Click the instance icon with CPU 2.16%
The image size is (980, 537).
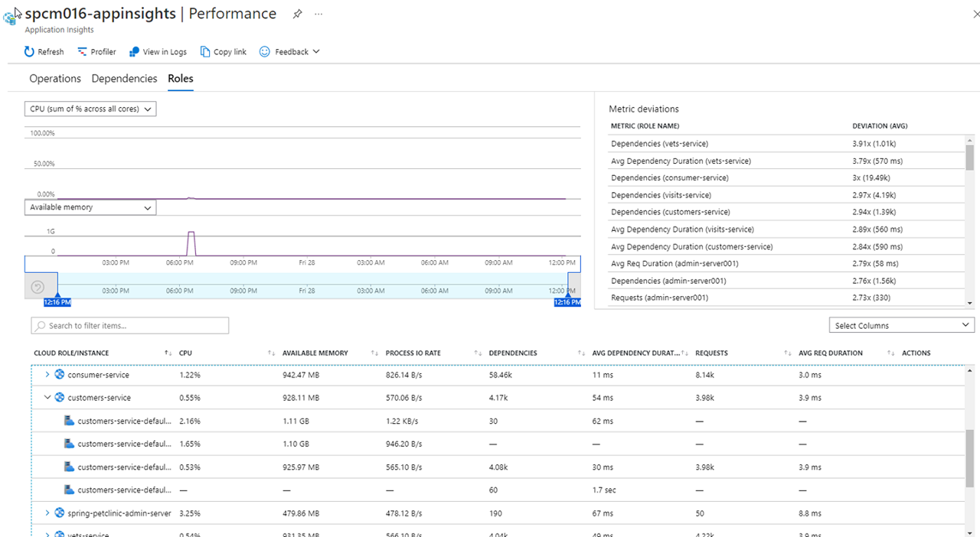(69, 421)
